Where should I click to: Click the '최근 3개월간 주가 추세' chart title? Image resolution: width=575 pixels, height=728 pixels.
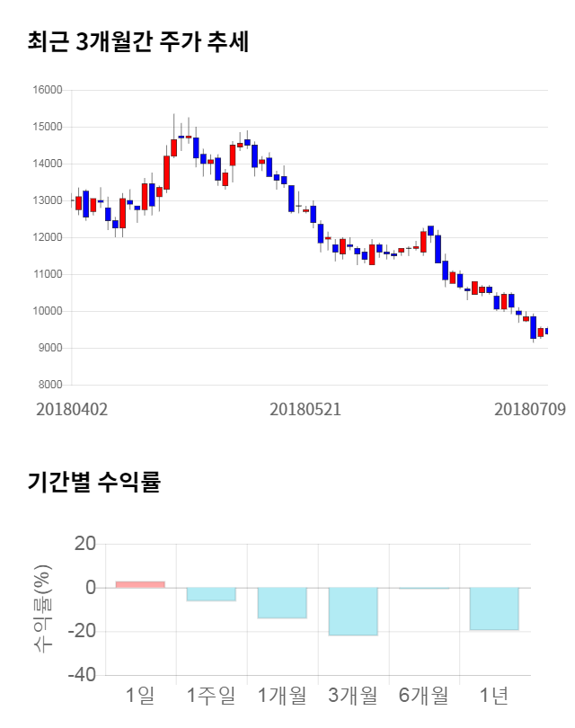(137, 41)
